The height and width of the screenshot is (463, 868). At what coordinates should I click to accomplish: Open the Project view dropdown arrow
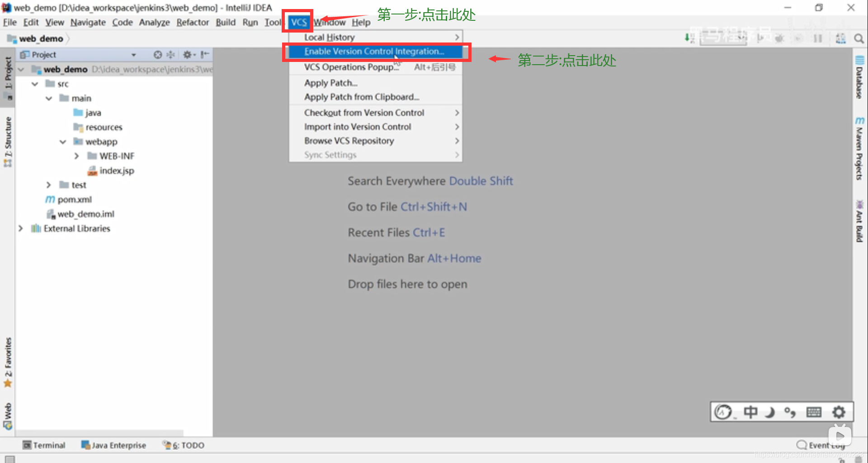pos(134,55)
